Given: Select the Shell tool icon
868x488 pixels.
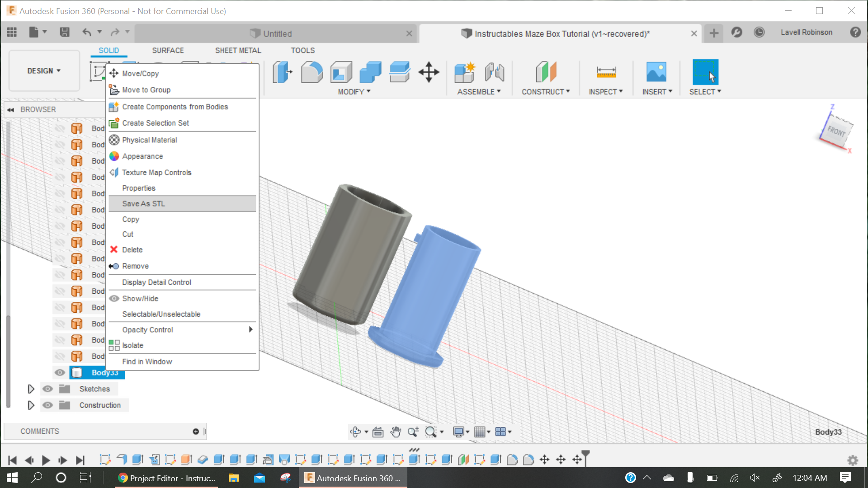Looking at the screenshot, I should (x=341, y=72).
